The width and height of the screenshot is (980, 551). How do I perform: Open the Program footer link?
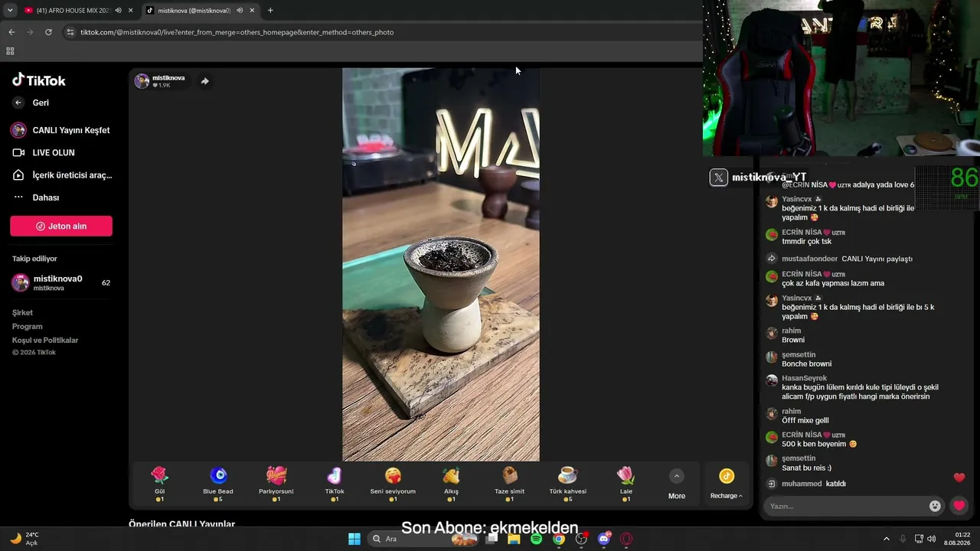coord(28,326)
